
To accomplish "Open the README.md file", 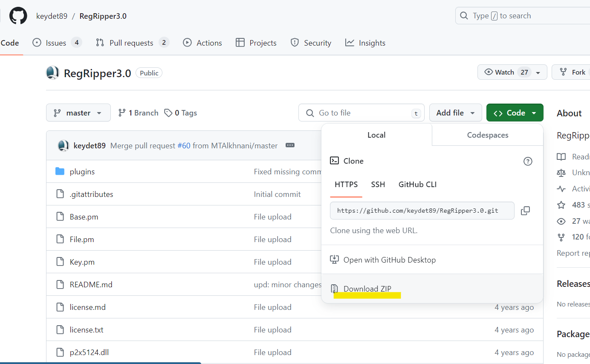I will [91, 284].
